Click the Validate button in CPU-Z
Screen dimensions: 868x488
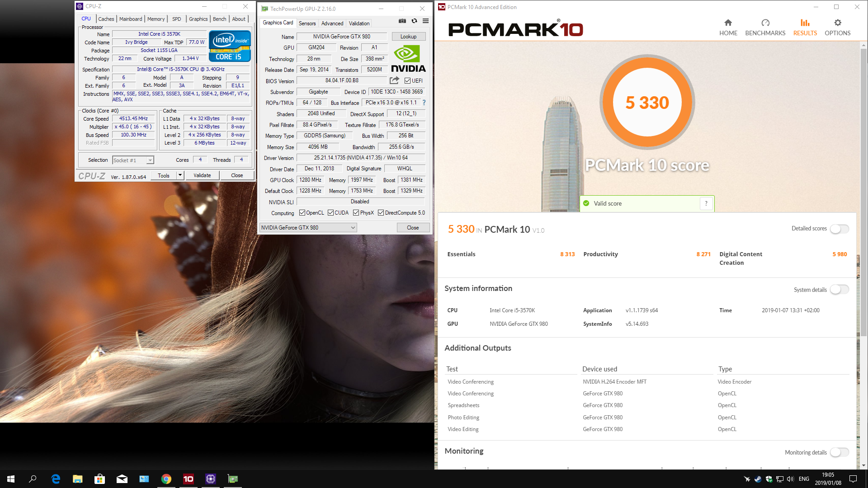202,175
